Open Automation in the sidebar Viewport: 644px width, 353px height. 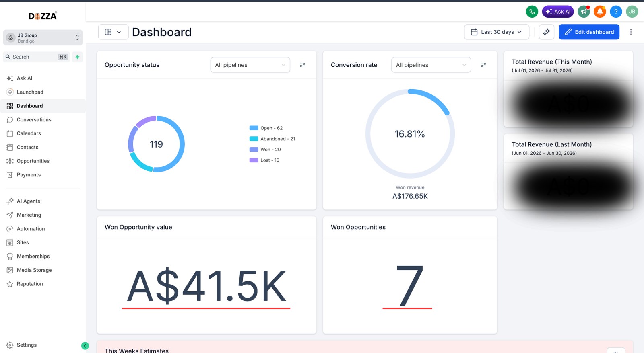tap(43, 229)
